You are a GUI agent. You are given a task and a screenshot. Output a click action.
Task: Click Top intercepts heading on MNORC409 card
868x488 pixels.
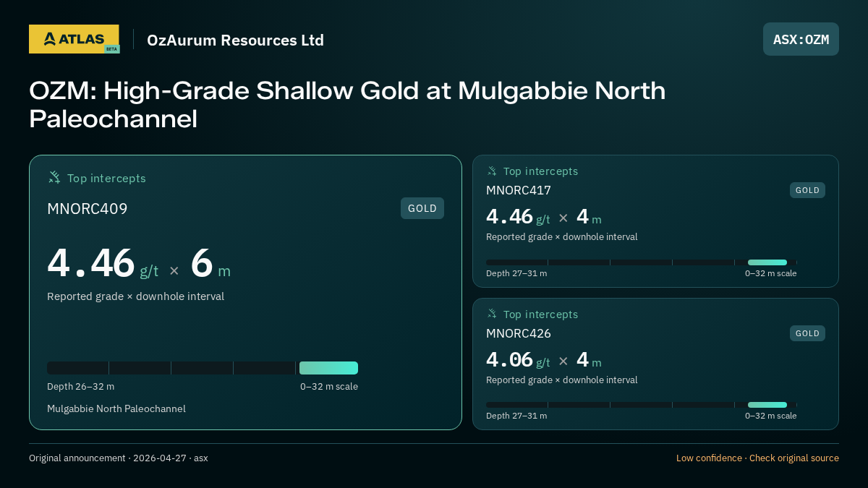coord(106,178)
